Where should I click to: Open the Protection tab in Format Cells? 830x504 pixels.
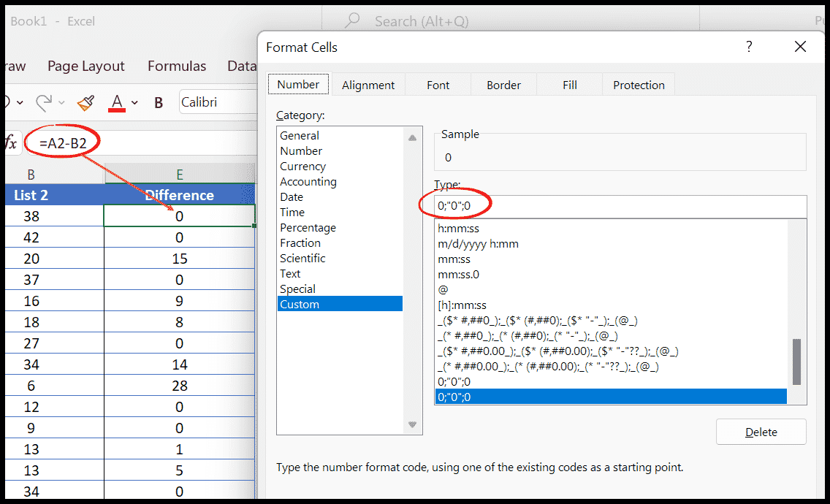[x=639, y=85]
